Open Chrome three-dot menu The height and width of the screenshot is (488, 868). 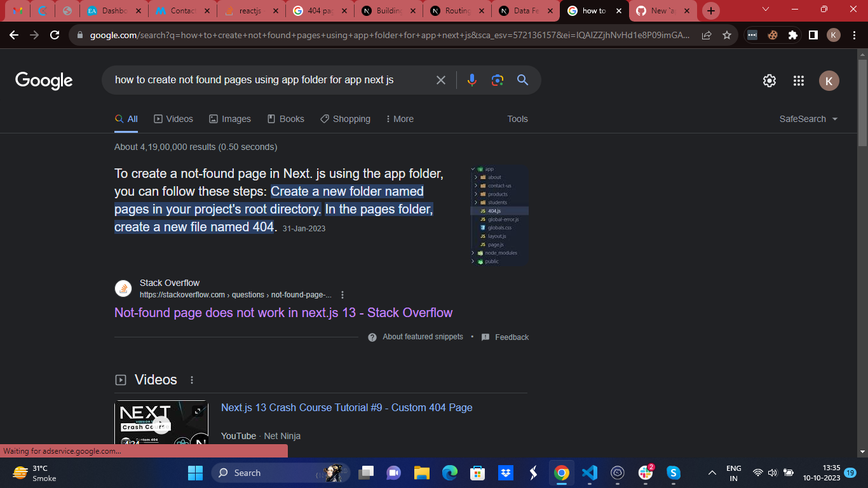[x=853, y=36]
